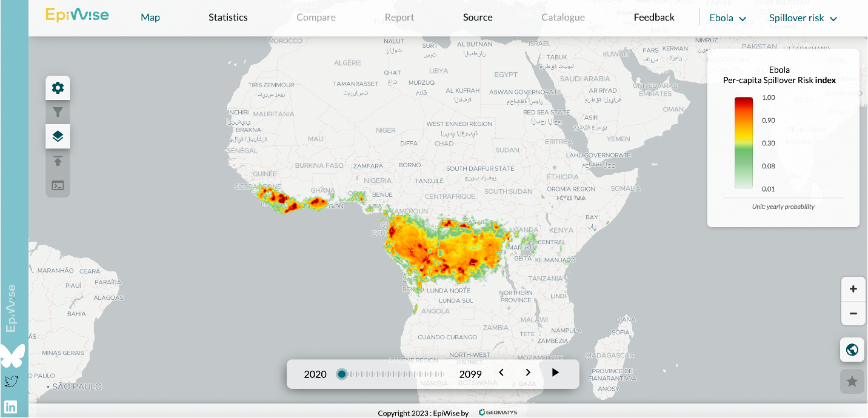Step to the next year
868x418 pixels.
(528, 373)
